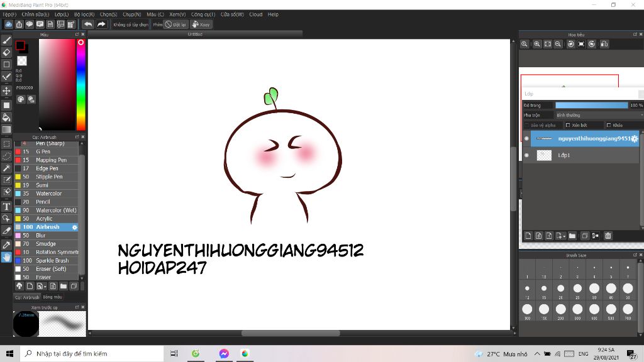Open settings gear of nguyenthihuonggiang layer
Screen dimensions: 644x362
coord(635,139)
